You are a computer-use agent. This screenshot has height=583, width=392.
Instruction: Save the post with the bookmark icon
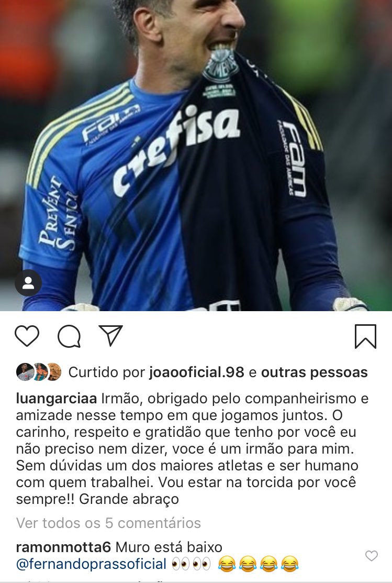pyautogui.click(x=366, y=336)
